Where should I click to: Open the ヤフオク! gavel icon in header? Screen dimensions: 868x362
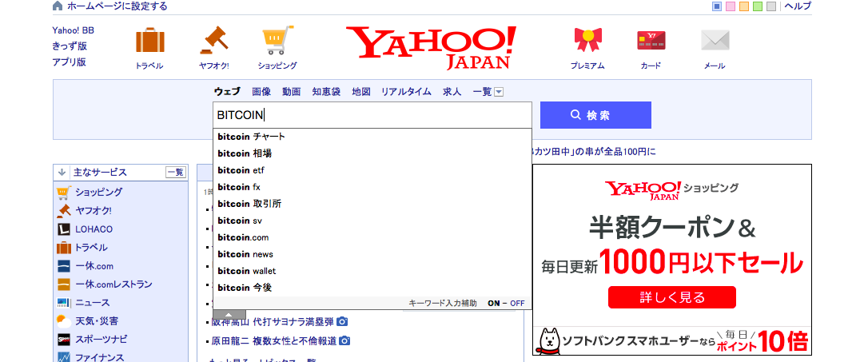pos(213,41)
